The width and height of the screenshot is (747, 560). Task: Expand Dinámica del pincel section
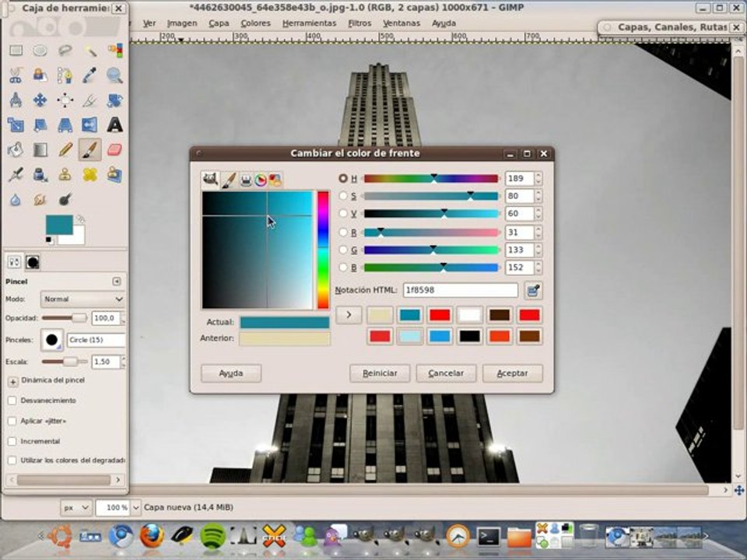(x=13, y=381)
